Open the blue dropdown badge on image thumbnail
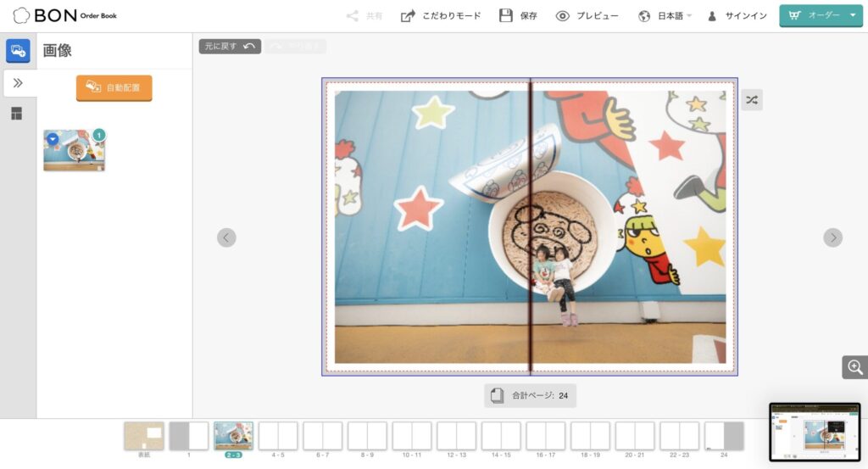868x469 pixels. click(x=53, y=138)
